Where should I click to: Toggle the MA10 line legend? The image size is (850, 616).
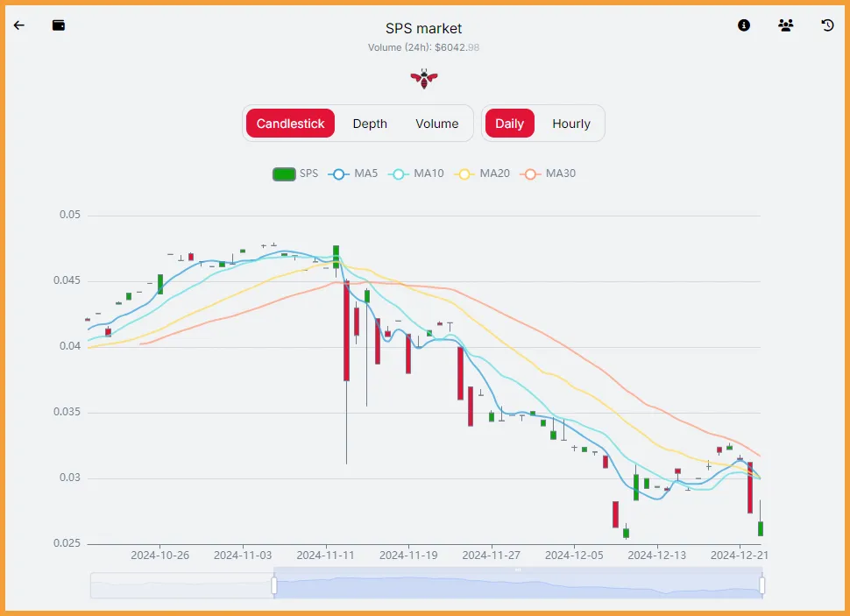coord(415,173)
